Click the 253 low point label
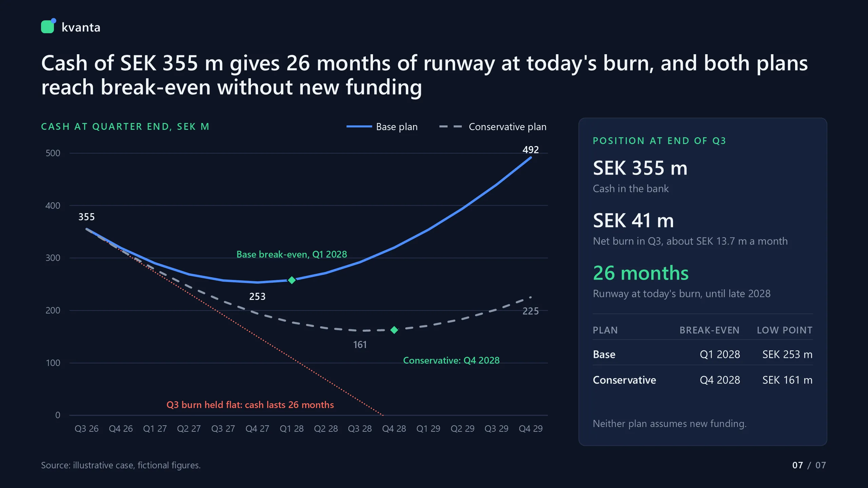This screenshot has height=488, width=868. [257, 297]
